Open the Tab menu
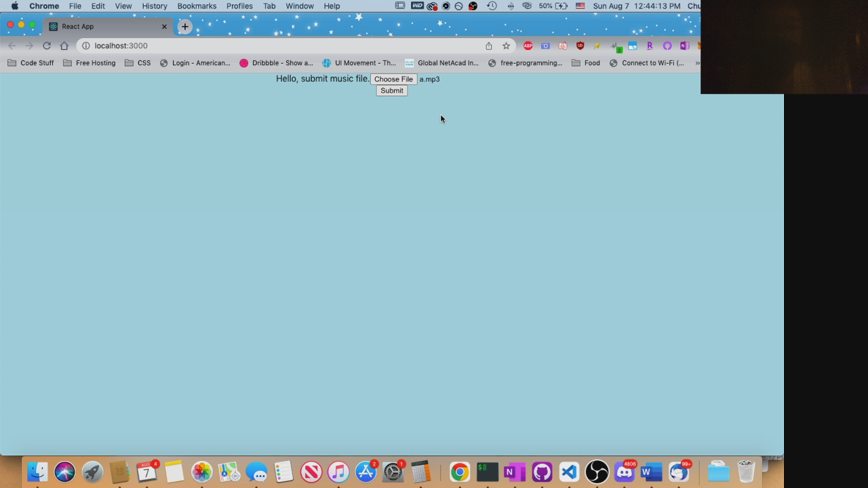This screenshot has height=488, width=868. click(x=269, y=6)
